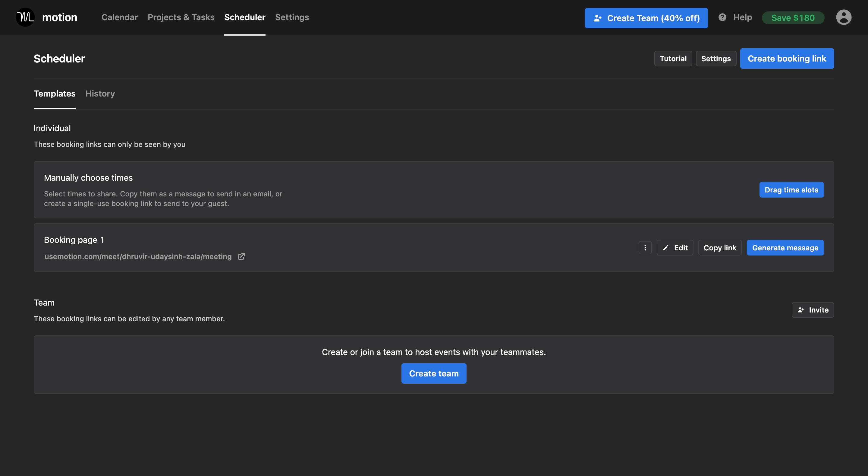Open three-dot menu for Booking page 1
The height and width of the screenshot is (476, 868).
pos(645,248)
